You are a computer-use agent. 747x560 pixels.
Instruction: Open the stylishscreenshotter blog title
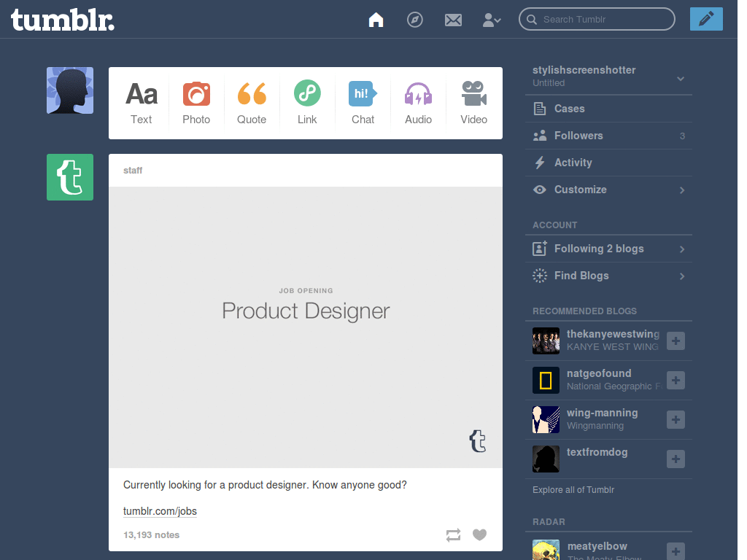(584, 70)
